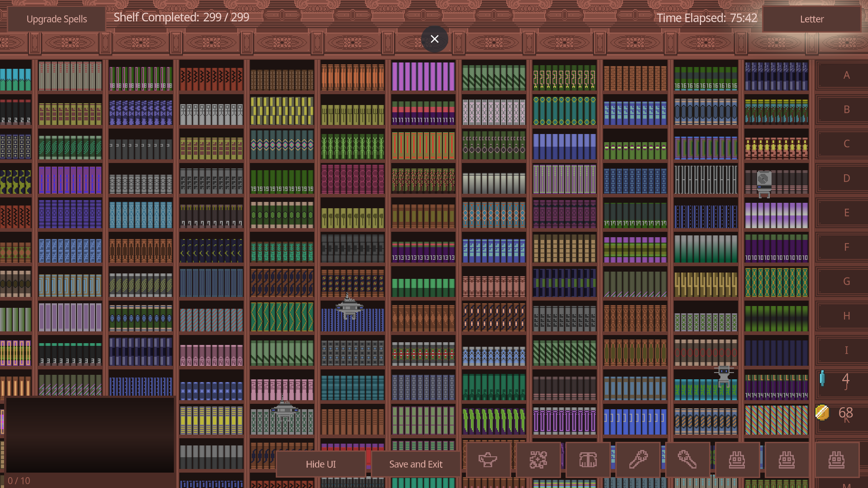The image size is (868, 488).
Task: Click the empty dark inventory panel
Action: (x=90, y=435)
